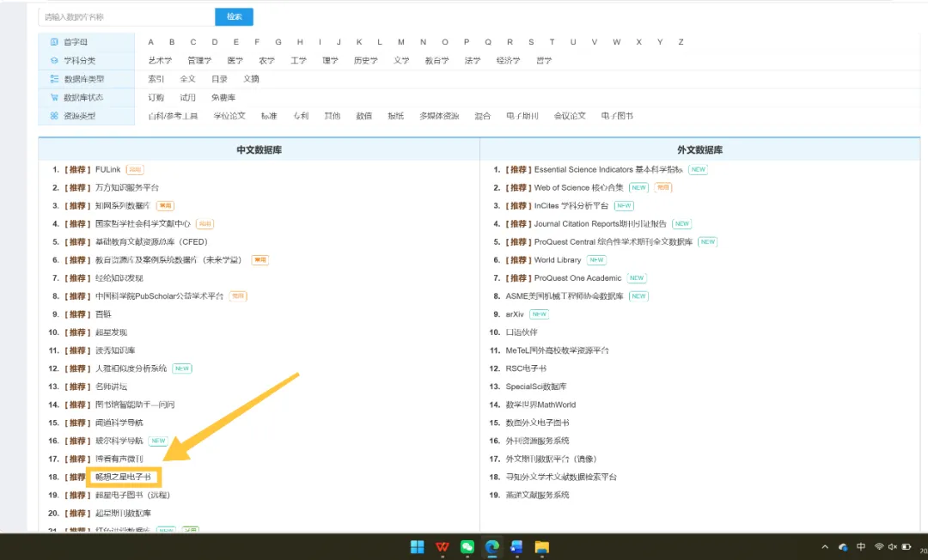The image size is (928, 560).
Task: Filter by 学位论文 resource type
Action: [229, 116]
